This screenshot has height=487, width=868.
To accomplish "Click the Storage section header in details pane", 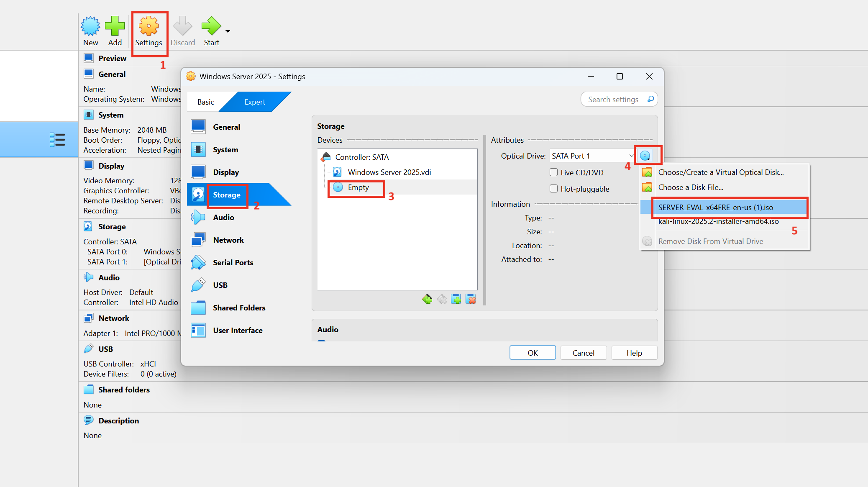I will click(112, 226).
